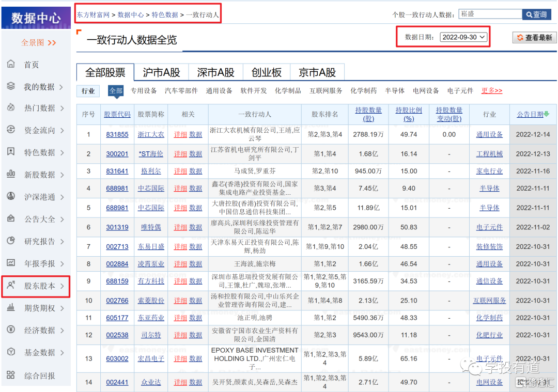Click the 东方财富网 breadcrumb link
Image resolution: width=558 pixels, height=392 pixels.
[x=93, y=14]
